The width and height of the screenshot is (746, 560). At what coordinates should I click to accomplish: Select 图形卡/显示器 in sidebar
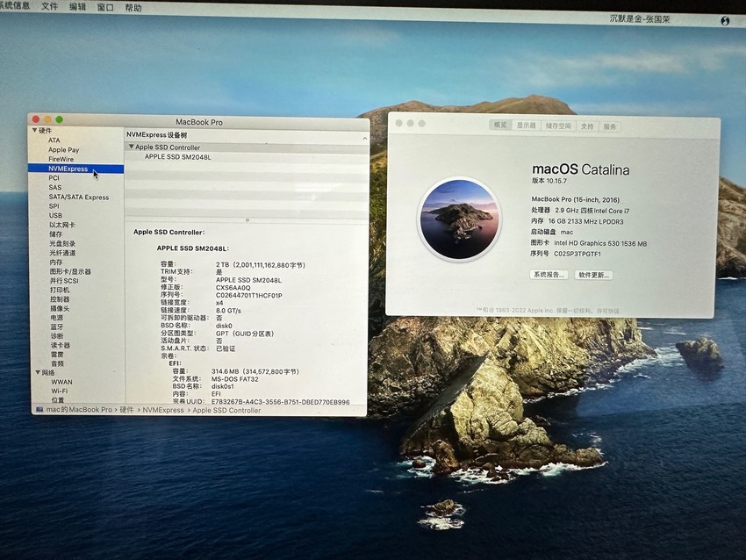(x=70, y=271)
